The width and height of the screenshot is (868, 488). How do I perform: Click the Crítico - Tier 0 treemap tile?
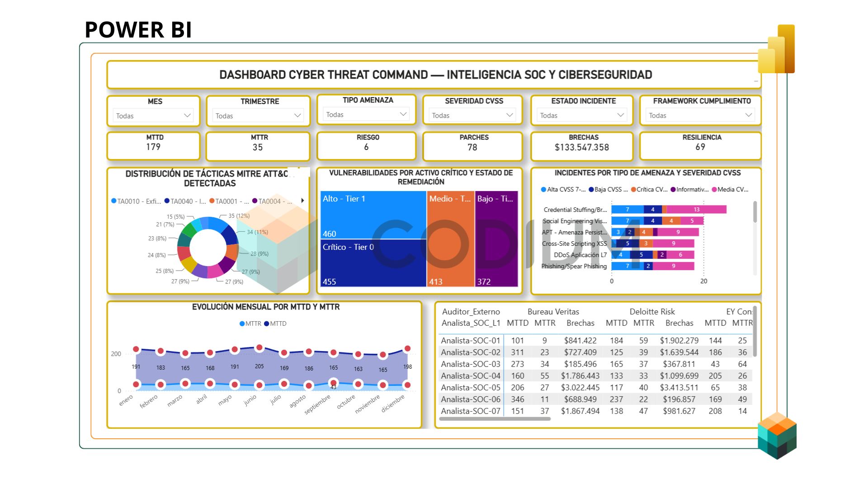pyautogui.click(x=373, y=263)
